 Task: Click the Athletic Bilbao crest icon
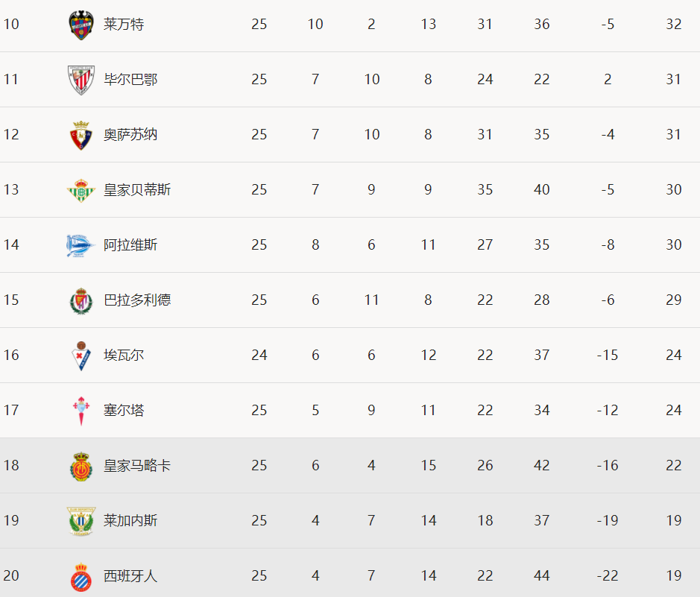coord(81,80)
